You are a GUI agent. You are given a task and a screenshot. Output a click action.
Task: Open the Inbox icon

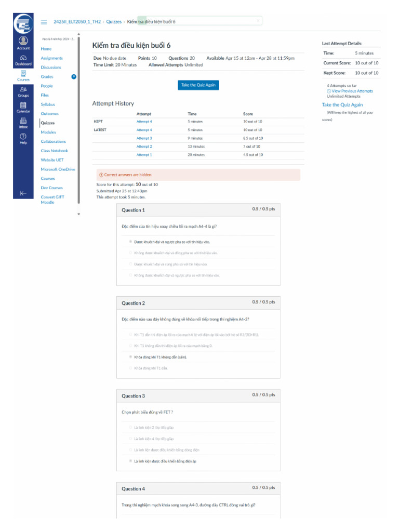click(23, 121)
